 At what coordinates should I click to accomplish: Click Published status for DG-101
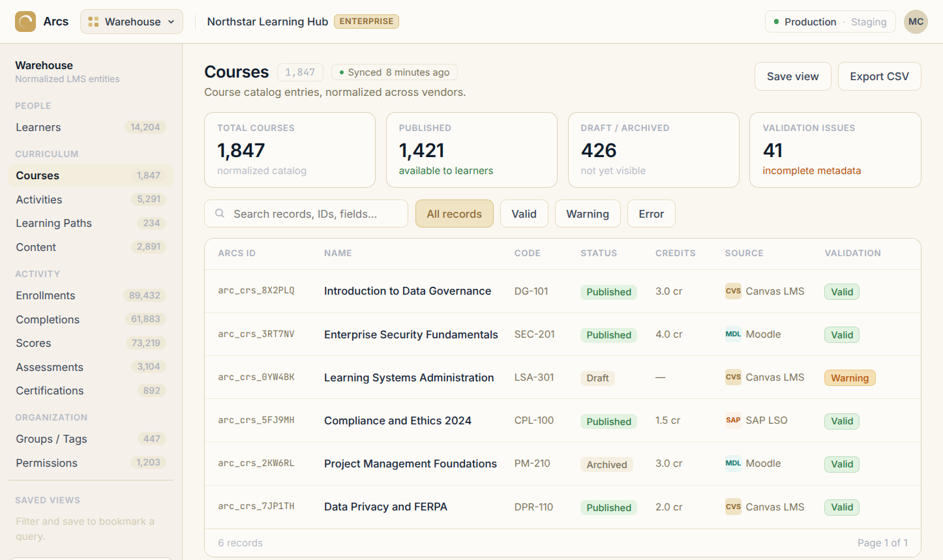(608, 292)
